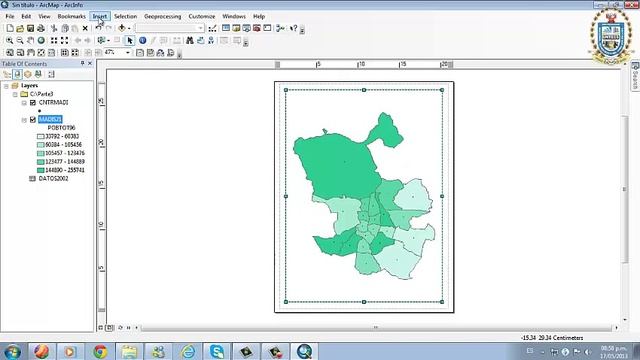Click List By Selection icon
Image resolution: width=640 pixels, height=360 pixels.
[x=38, y=74]
